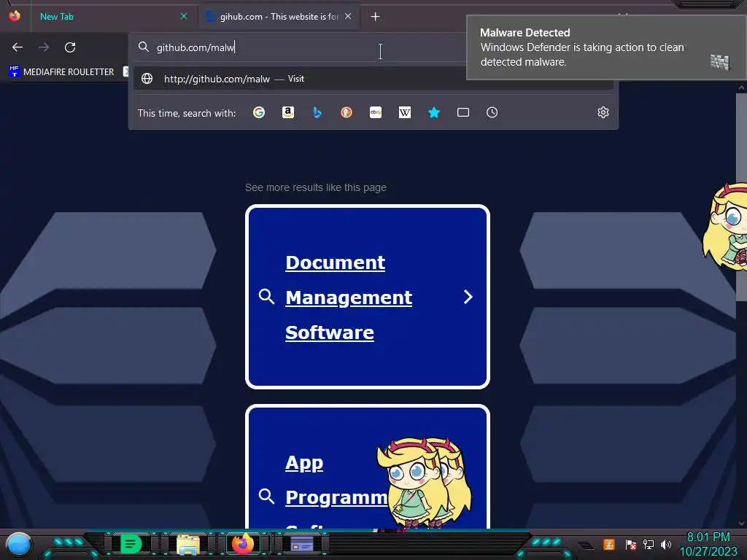Search this time with Google
The height and width of the screenshot is (560, 747).
click(259, 112)
